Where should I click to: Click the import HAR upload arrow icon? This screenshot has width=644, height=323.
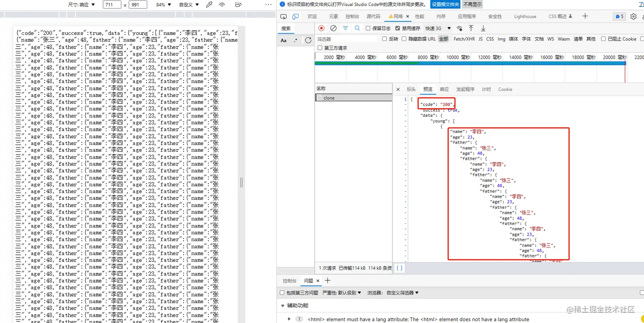[x=471, y=28]
